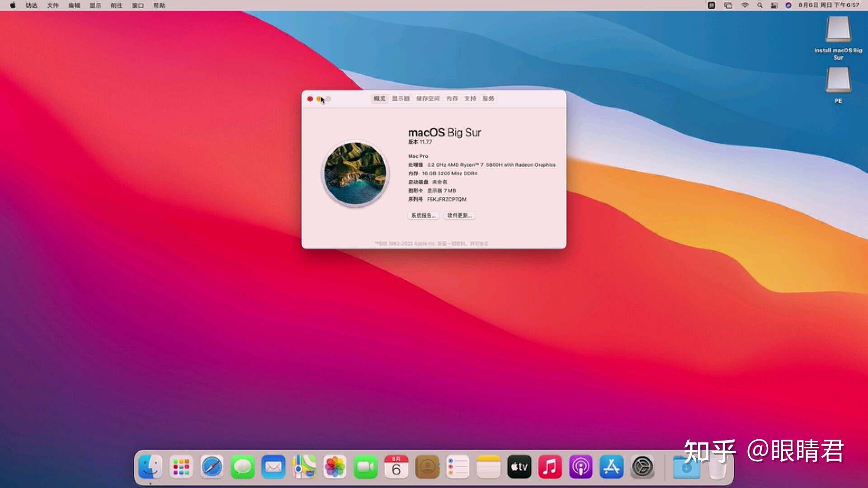Switch to the 内存 tab
Screen dimensions: 868x488
pyautogui.click(x=452, y=99)
